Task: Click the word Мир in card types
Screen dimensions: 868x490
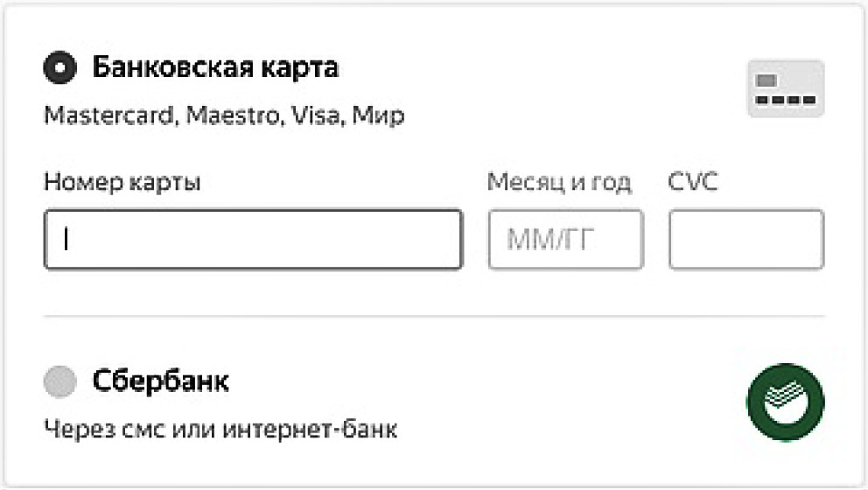Action: click(x=378, y=115)
